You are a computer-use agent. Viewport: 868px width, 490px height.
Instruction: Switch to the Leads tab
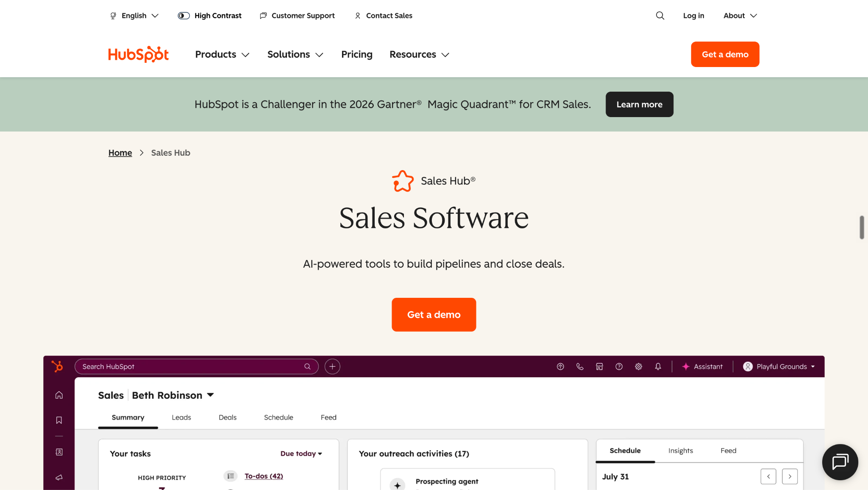tap(181, 417)
